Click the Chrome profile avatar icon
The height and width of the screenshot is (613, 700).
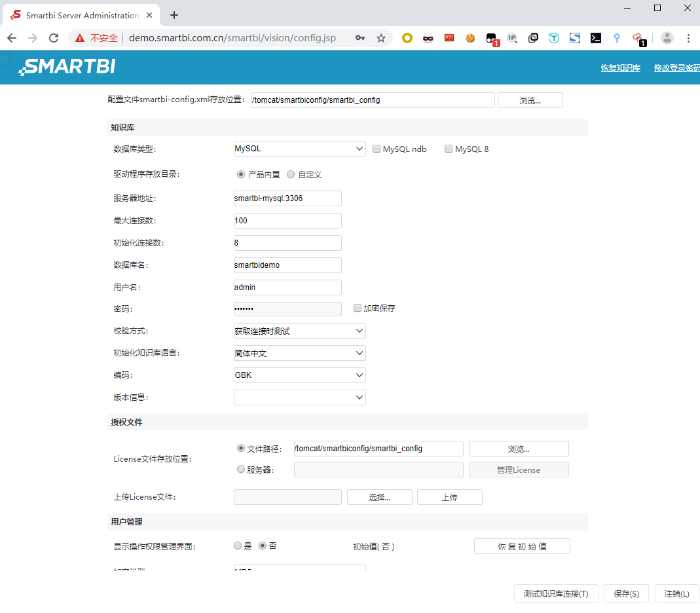pos(667,38)
